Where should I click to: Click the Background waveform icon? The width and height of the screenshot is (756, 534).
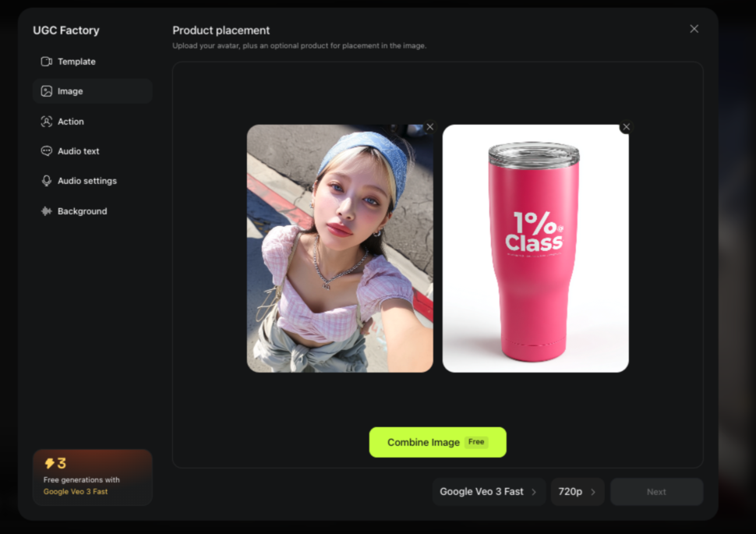tap(46, 211)
